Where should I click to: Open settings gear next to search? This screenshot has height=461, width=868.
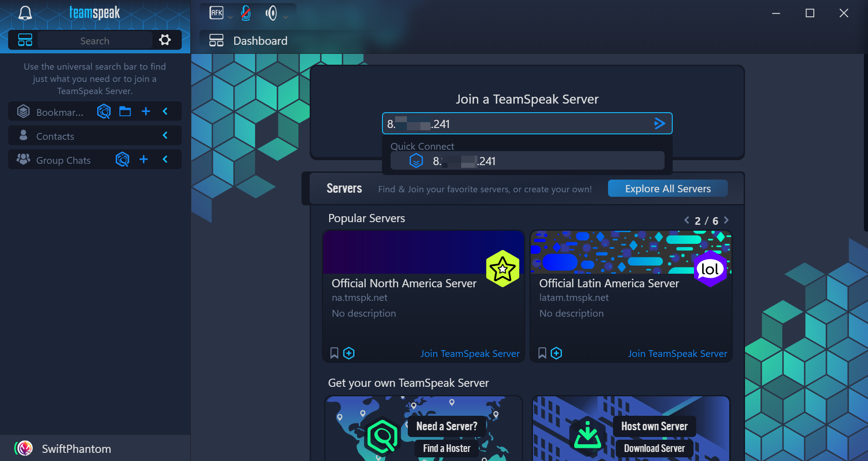pos(165,40)
